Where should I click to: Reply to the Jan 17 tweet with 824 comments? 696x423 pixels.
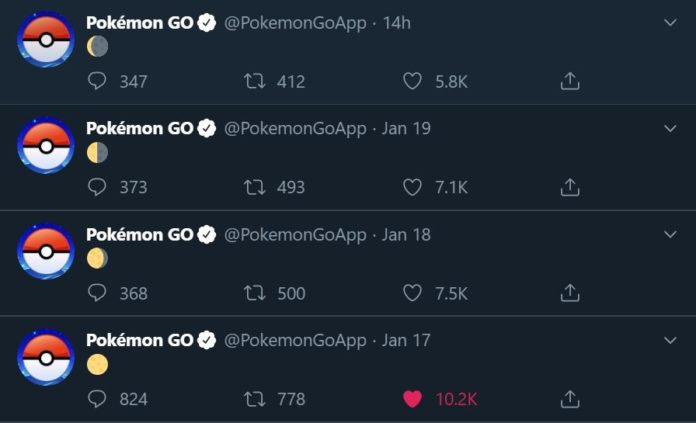coord(97,399)
